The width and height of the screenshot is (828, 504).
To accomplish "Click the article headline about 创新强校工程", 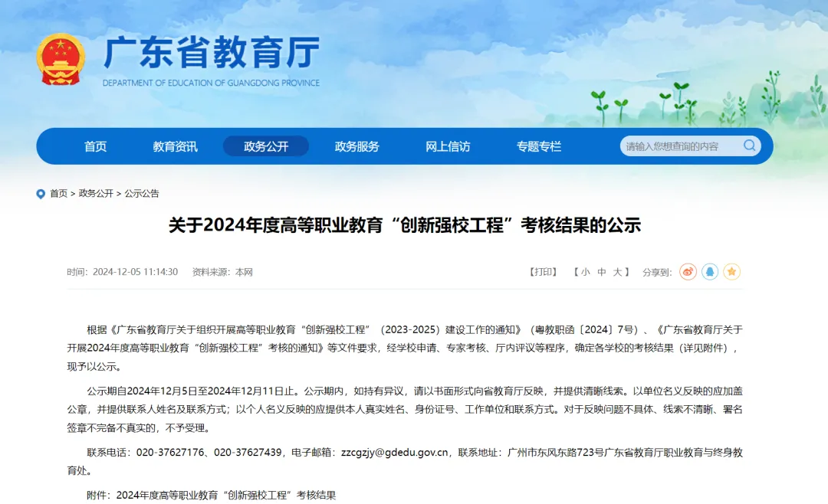I will pos(405,225).
